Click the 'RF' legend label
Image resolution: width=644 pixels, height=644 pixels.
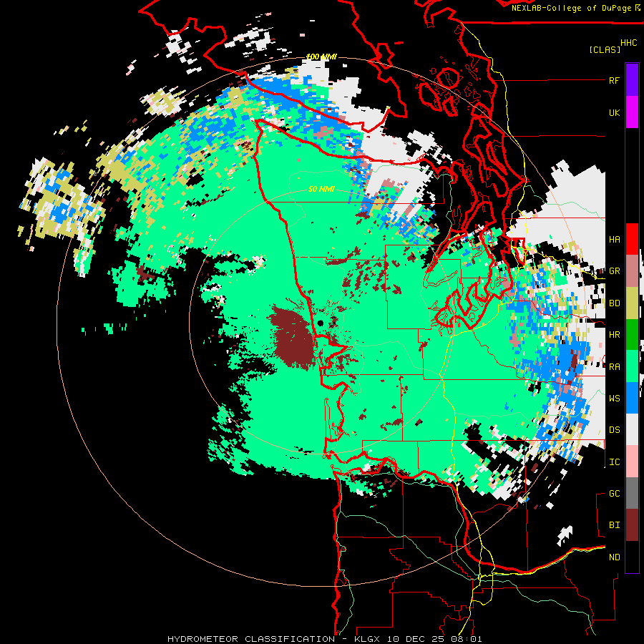tap(614, 80)
